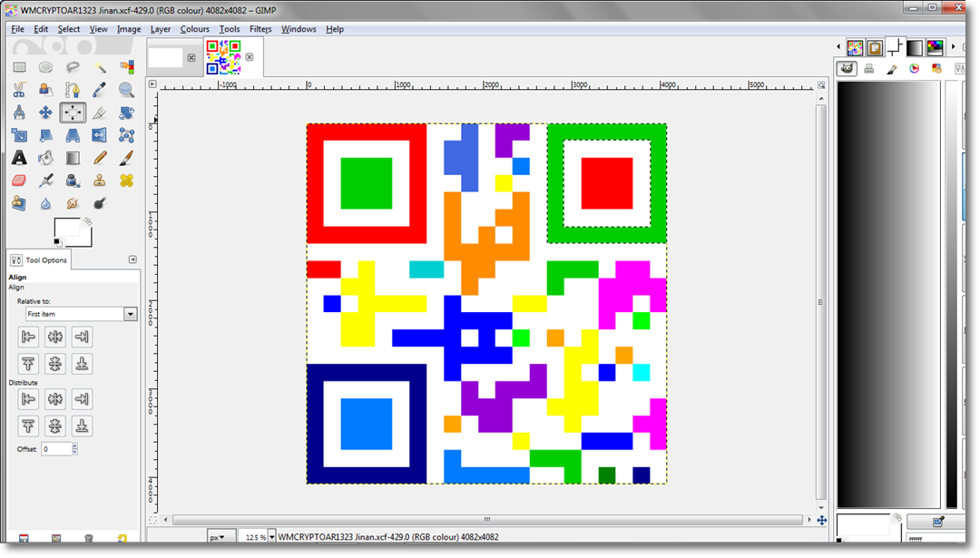Select the Crop tool
This screenshot has height=558, width=980.
coord(100,113)
